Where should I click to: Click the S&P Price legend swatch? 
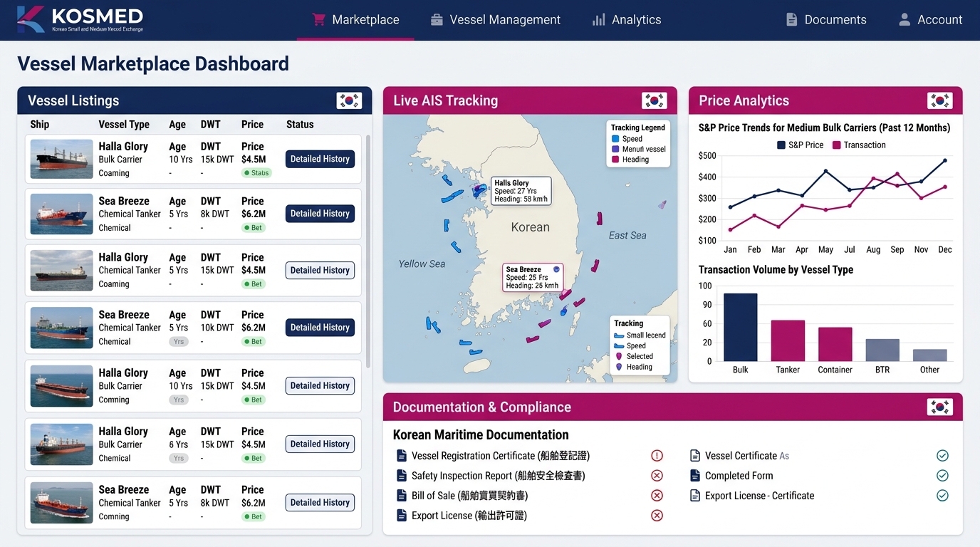coord(781,145)
